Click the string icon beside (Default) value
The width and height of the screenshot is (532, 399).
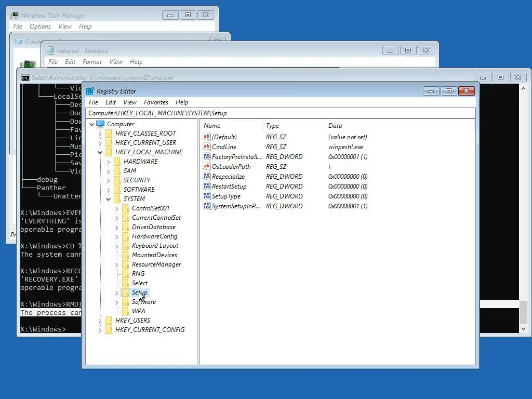207,137
